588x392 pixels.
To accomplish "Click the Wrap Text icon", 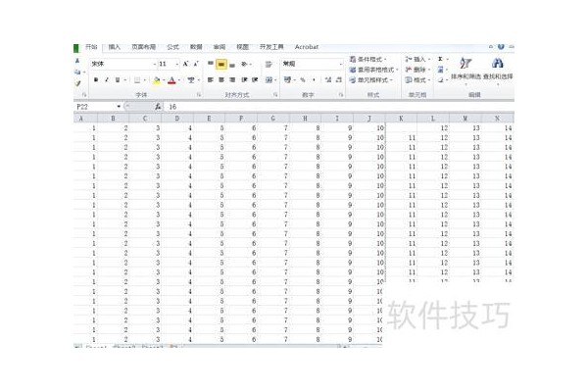I will click(269, 65).
